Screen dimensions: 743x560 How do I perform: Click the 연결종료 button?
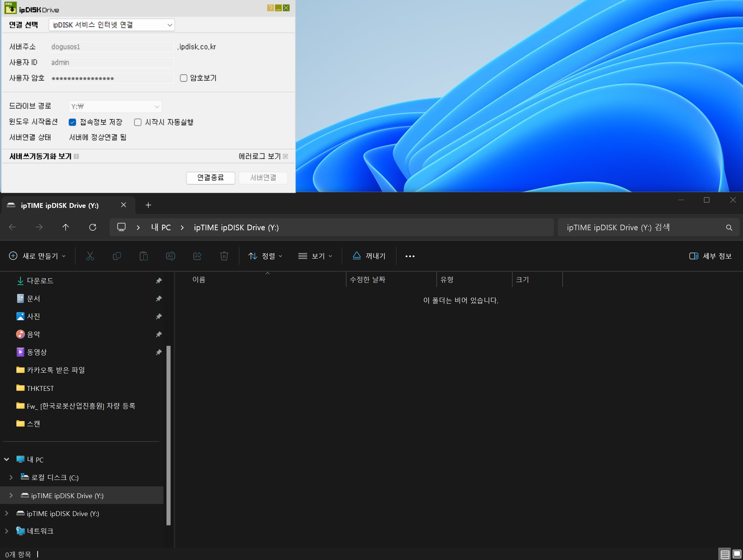click(210, 178)
